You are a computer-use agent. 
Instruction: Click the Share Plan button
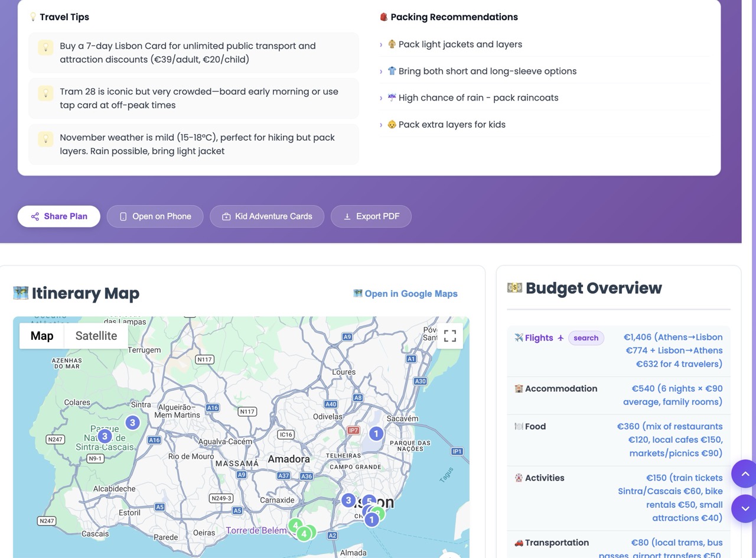click(59, 216)
